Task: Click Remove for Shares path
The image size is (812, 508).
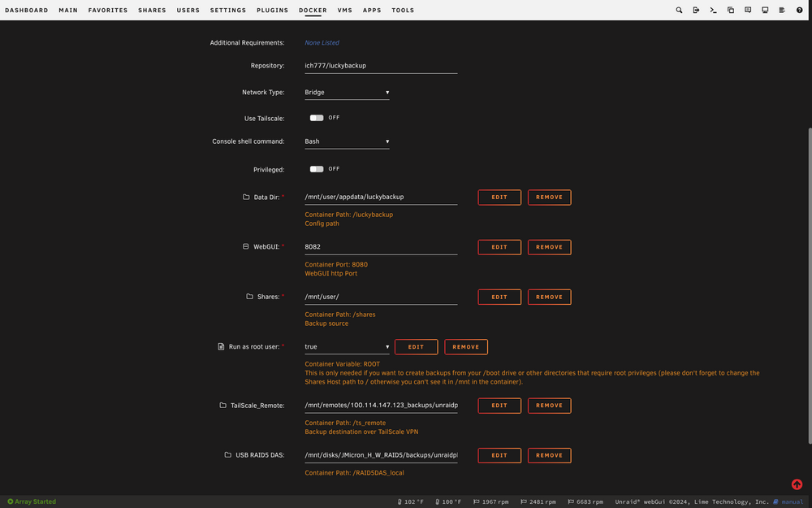Action: (549, 297)
